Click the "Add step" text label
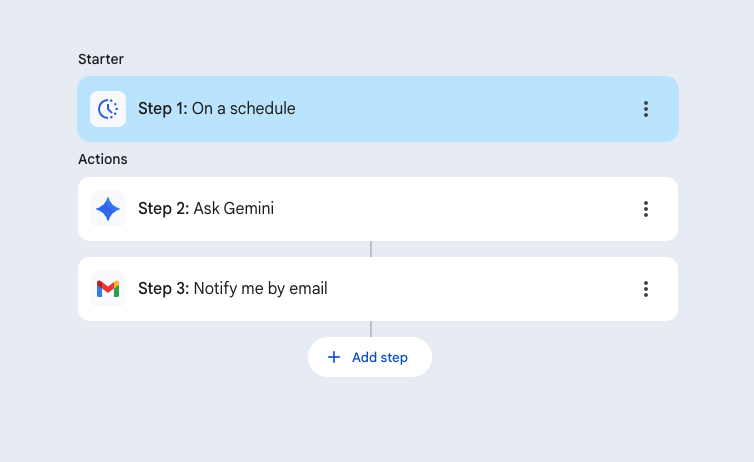This screenshot has height=462, width=754. tap(380, 357)
